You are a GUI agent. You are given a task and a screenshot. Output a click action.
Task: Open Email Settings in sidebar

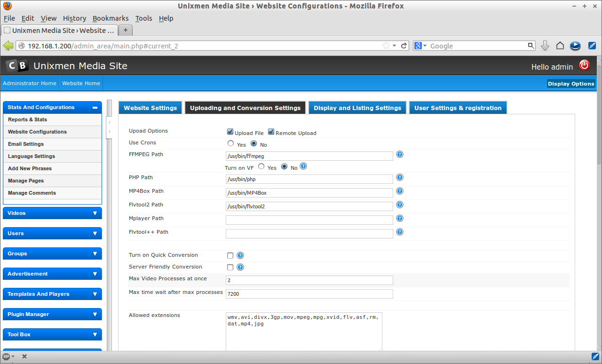click(x=52, y=144)
